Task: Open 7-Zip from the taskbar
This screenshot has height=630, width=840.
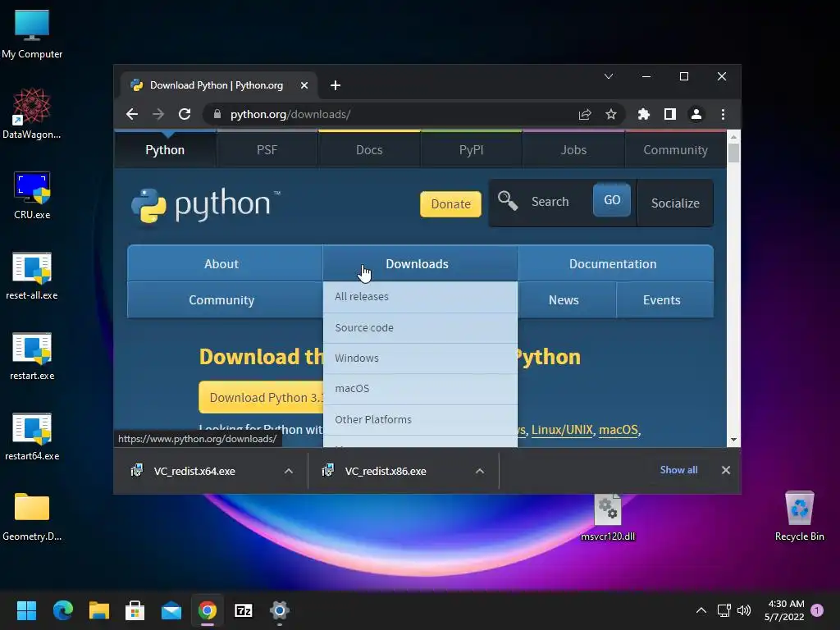Action: [244, 610]
